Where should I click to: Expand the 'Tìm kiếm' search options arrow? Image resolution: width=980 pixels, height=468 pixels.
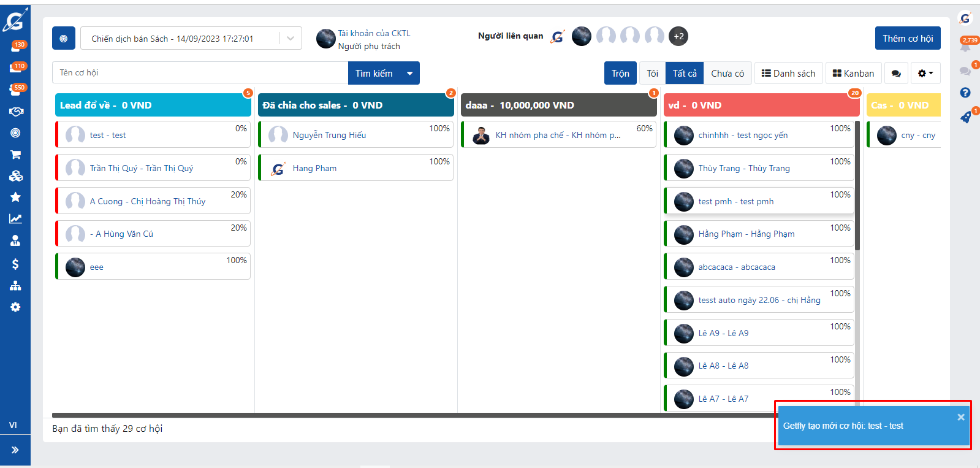point(410,74)
